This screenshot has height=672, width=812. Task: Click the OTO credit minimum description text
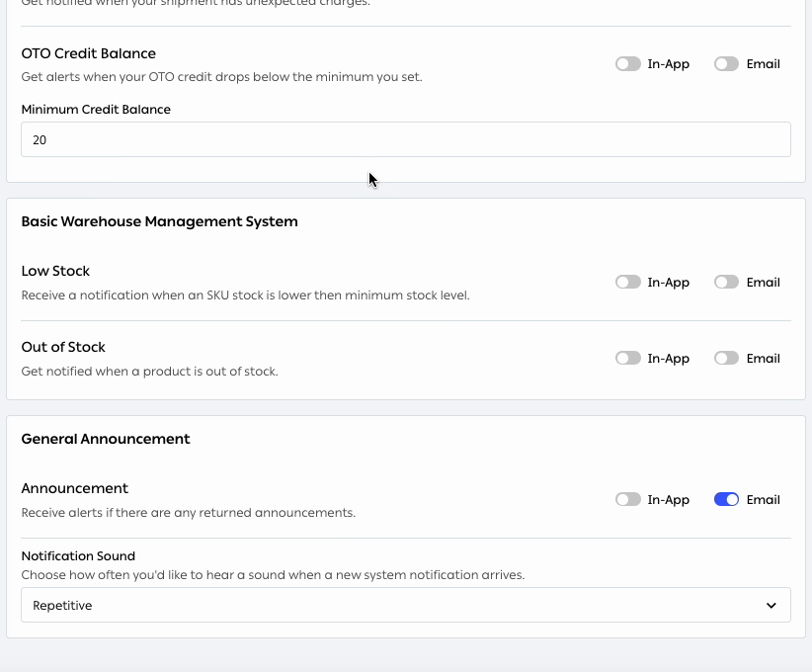coord(221,77)
